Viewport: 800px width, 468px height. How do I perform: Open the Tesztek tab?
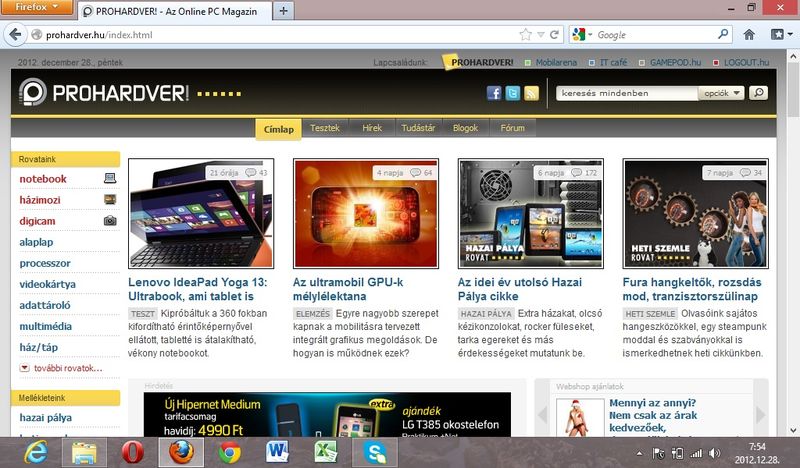pos(325,128)
